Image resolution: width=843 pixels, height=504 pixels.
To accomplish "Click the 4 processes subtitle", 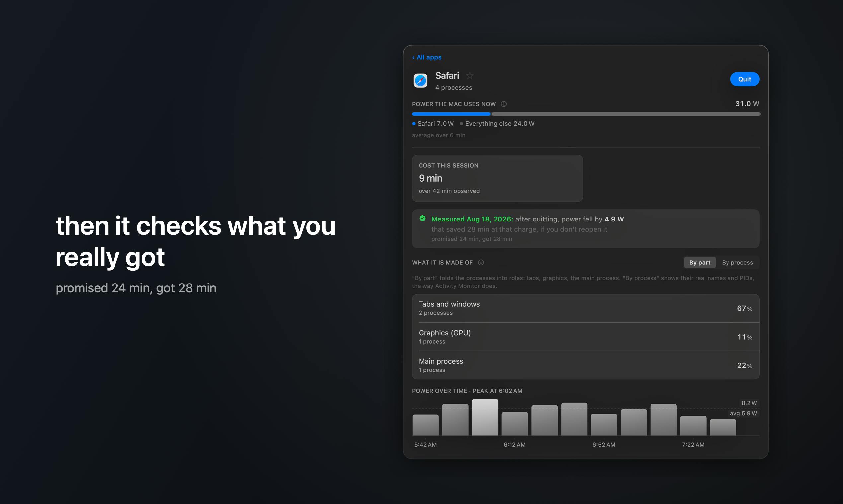I will coord(453,88).
